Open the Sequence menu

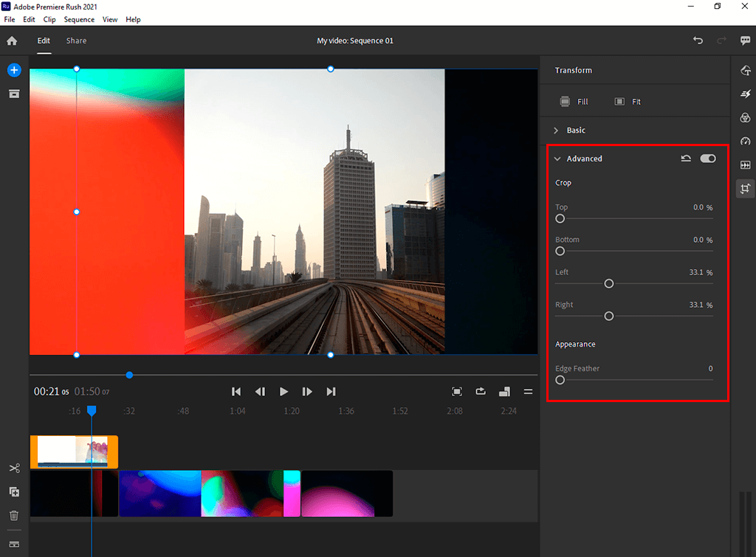tap(79, 20)
